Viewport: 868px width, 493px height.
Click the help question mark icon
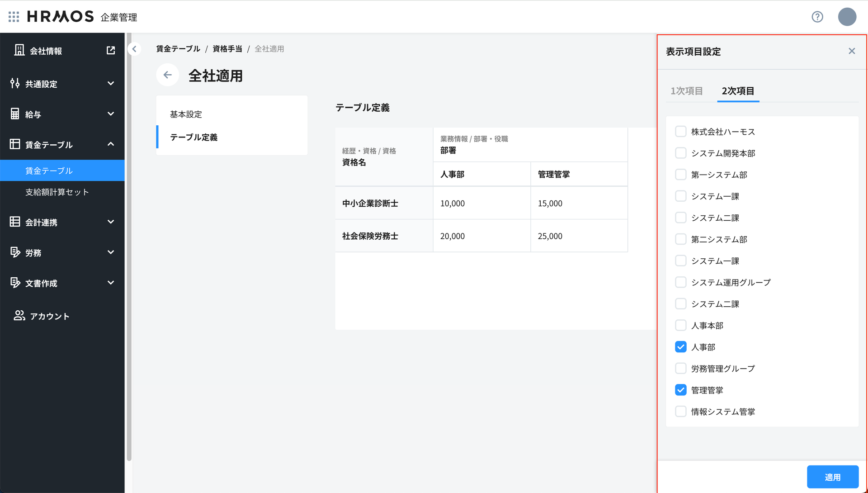click(x=817, y=17)
